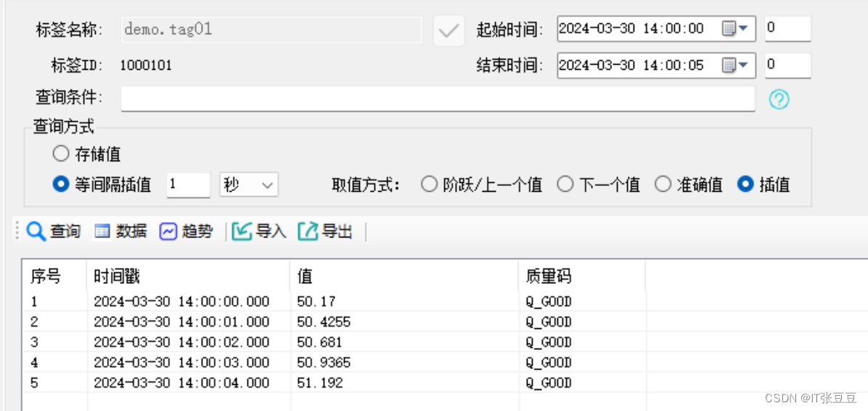The image size is (868, 411).
Task: Click the checkmark confirm button beside tag name
Action: 449,30
